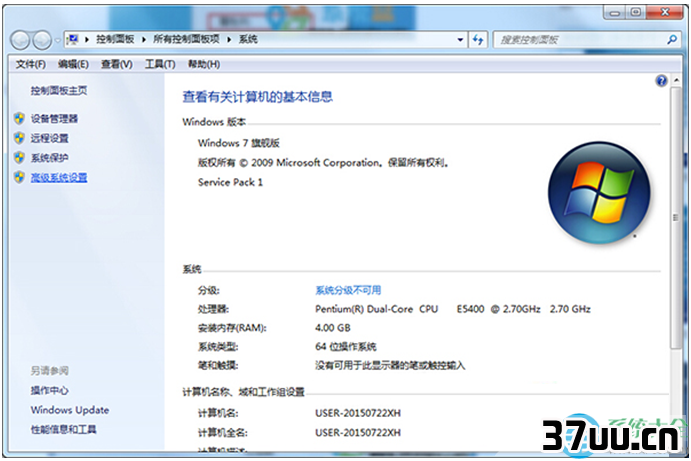Screen dimensions: 691x461
Task: Open Windows Update link in sidebar
Action: pyautogui.click(x=70, y=410)
